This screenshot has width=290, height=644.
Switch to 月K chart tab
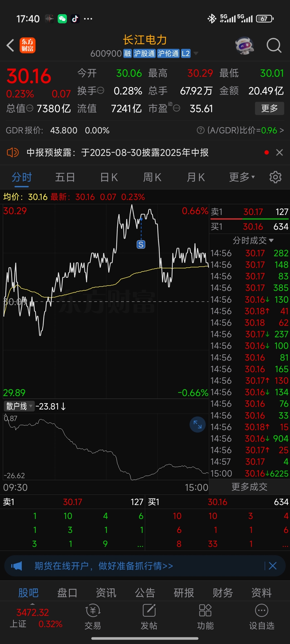pos(196,177)
